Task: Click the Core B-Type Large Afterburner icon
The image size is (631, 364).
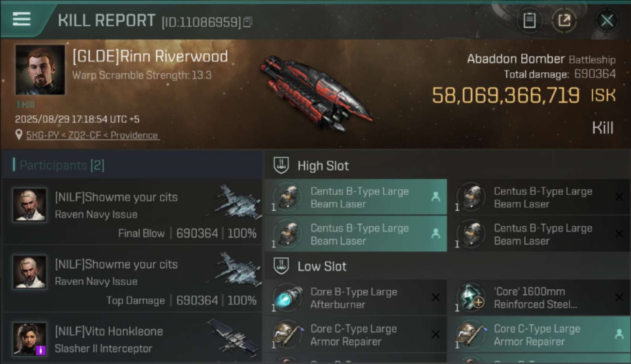Action: tap(287, 298)
